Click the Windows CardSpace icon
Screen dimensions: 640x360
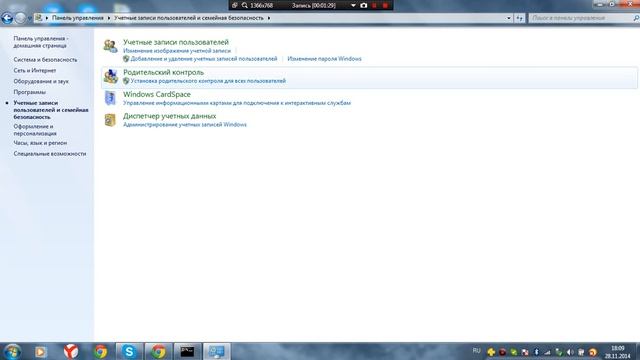point(110,98)
